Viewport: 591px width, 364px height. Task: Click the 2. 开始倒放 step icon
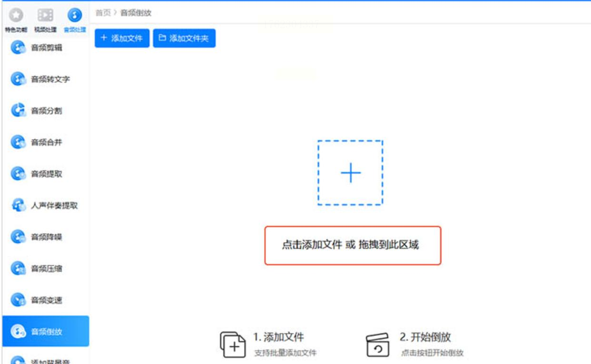pyautogui.click(x=378, y=345)
